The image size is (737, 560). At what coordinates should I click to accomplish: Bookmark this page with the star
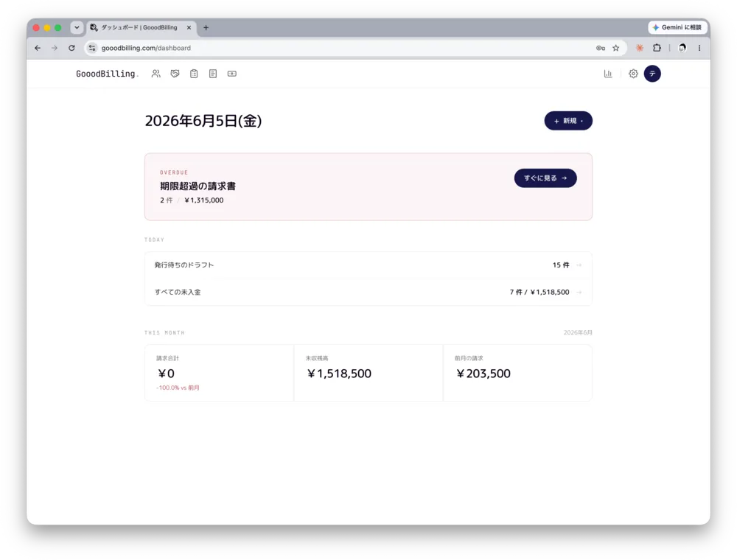615,48
